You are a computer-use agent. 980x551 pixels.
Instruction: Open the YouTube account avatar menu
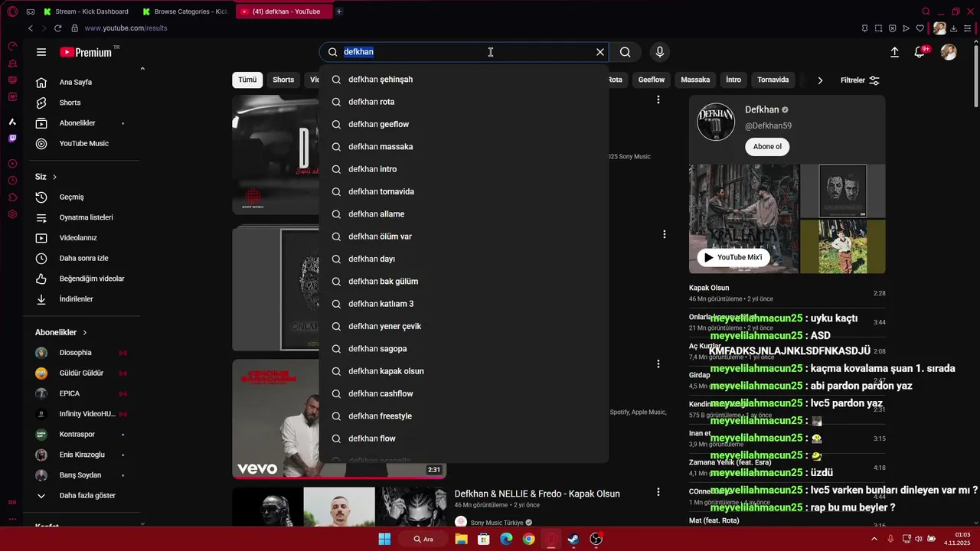coord(949,52)
